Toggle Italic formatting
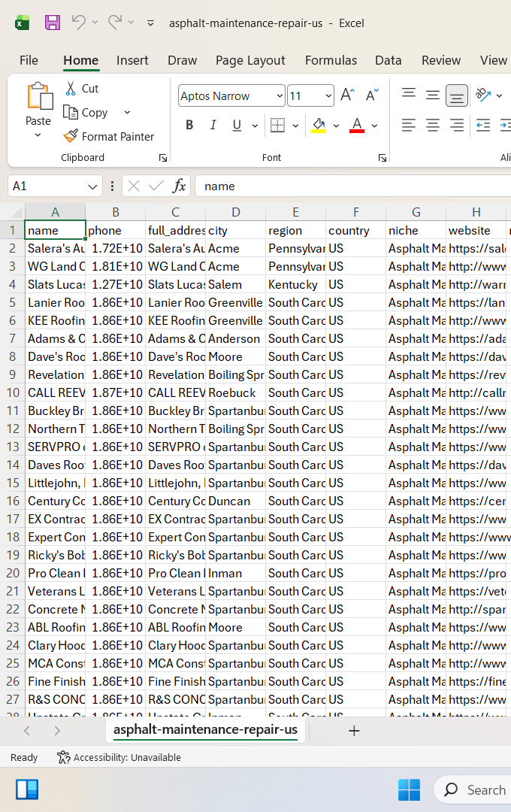This screenshot has width=511, height=812. click(x=213, y=125)
